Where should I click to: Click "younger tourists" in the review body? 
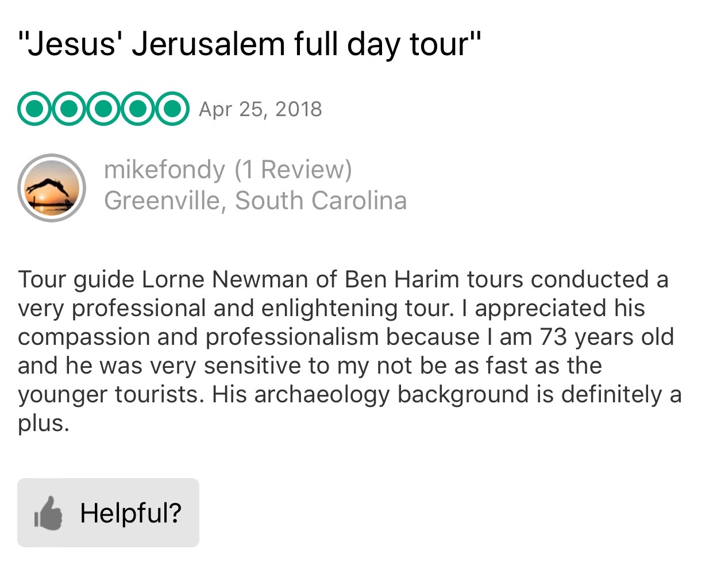111,394
